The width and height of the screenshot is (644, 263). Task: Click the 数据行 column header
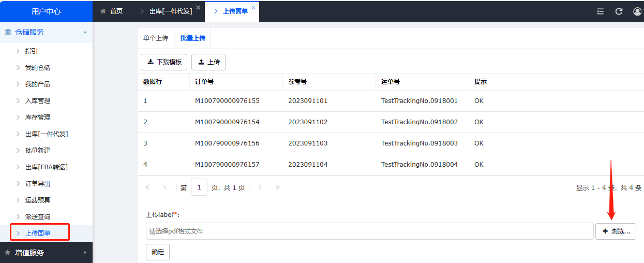[x=164, y=82]
